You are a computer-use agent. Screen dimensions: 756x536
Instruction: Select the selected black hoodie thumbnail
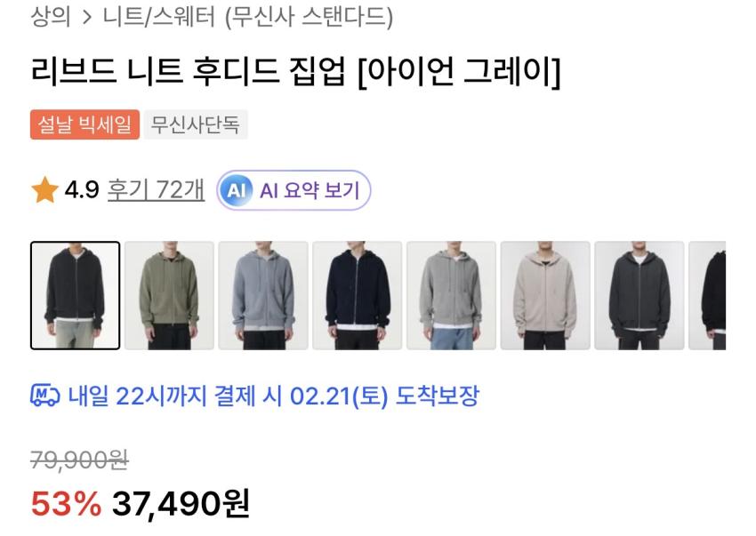(x=76, y=295)
